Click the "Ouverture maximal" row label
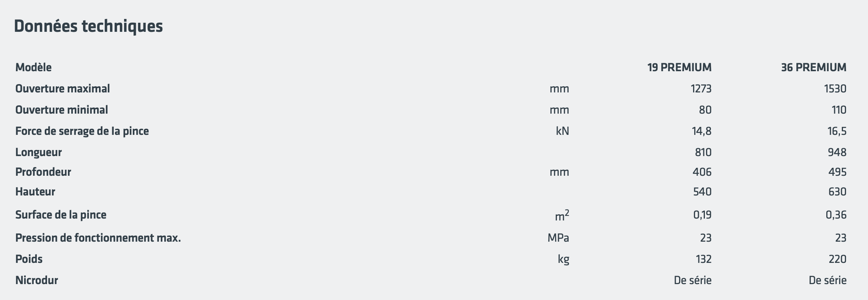This screenshot has height=300, width=868. point(63,89)
